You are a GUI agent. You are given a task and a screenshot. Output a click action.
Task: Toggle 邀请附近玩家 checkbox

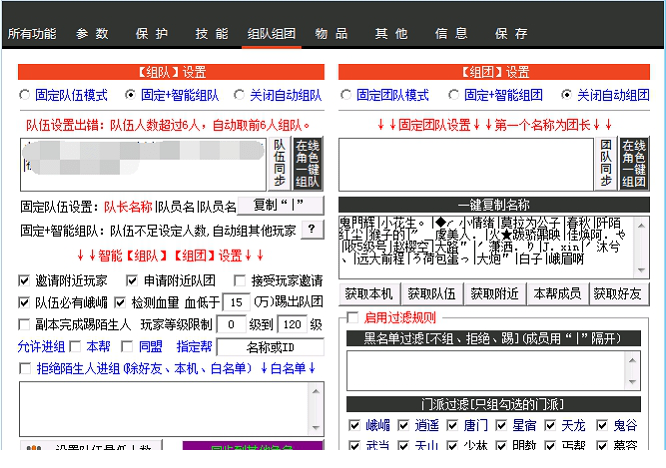pyautogui.click(x=24, y=280)
